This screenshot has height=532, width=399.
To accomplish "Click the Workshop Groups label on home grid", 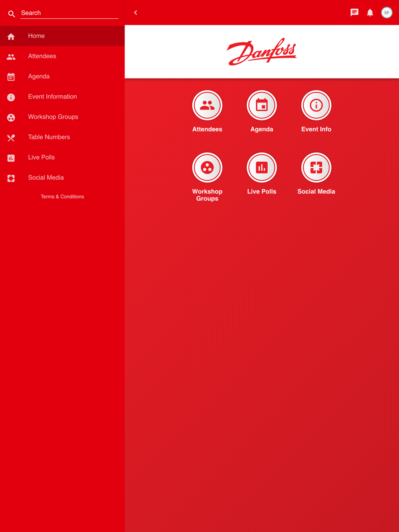I will tap(207, 195).
